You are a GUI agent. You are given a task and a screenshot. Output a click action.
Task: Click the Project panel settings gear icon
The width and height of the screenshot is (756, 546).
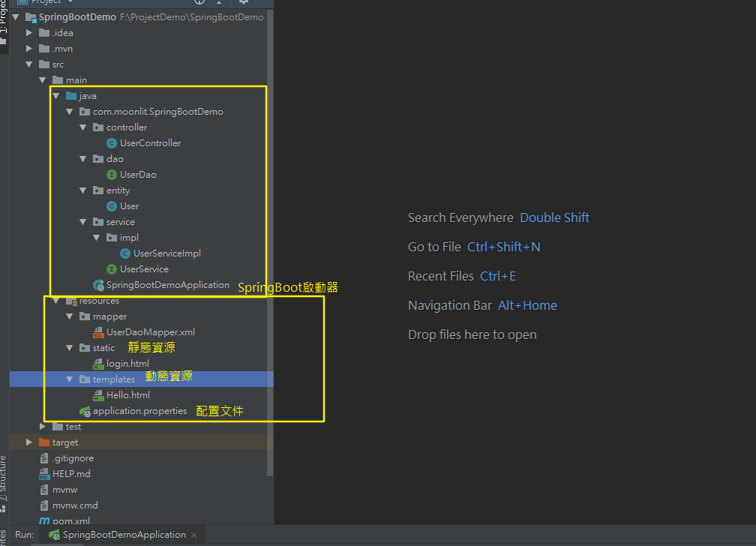(244, 2)
